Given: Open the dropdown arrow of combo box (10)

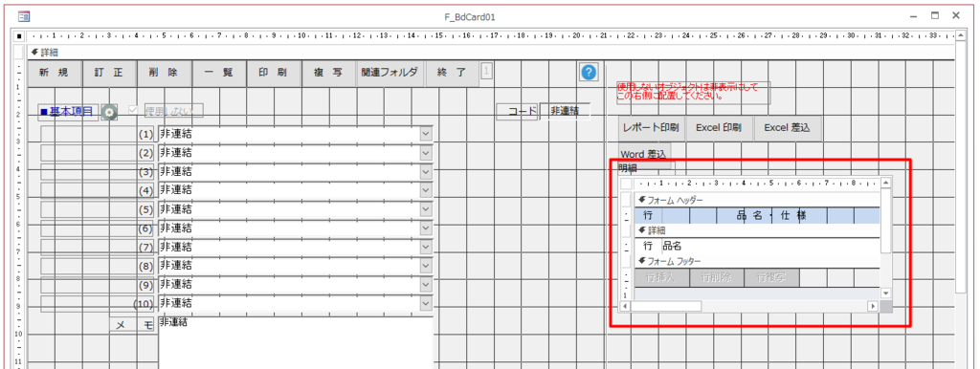Looking at the screenshot, I should point(426,303).
